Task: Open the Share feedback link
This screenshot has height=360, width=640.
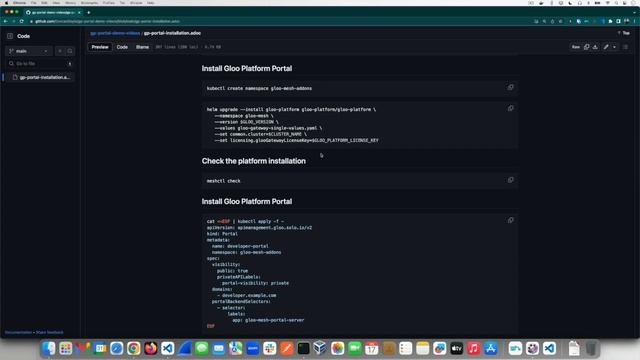Action: [49, 332]
